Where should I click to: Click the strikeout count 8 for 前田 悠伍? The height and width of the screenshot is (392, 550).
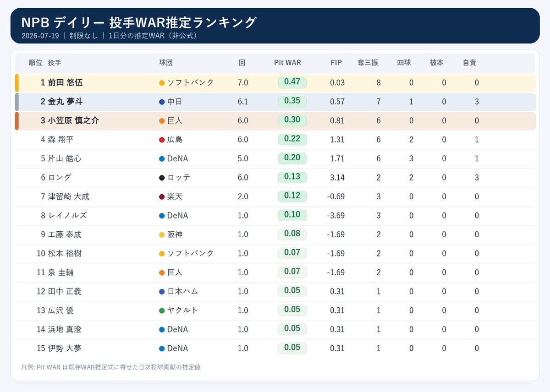(x=379, y=83)
